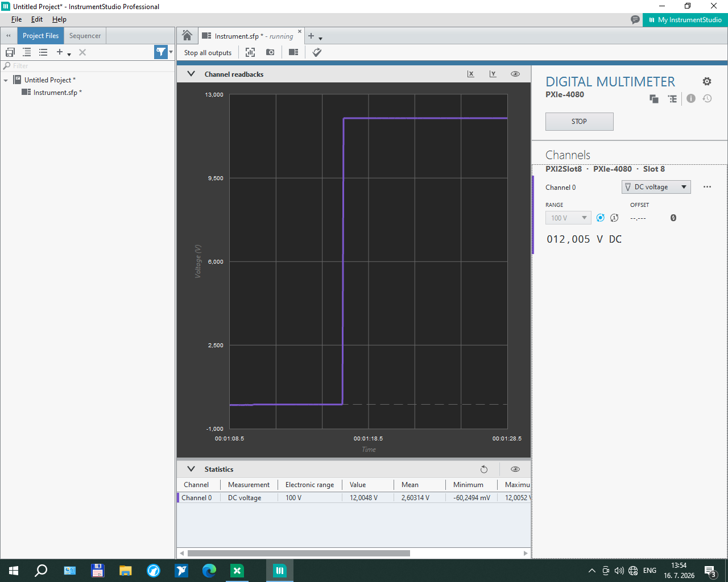Image resolution: width=728 pixels, height=582 pixels.
Task: Open the add item plus dropdown
Action: point(63,52)
